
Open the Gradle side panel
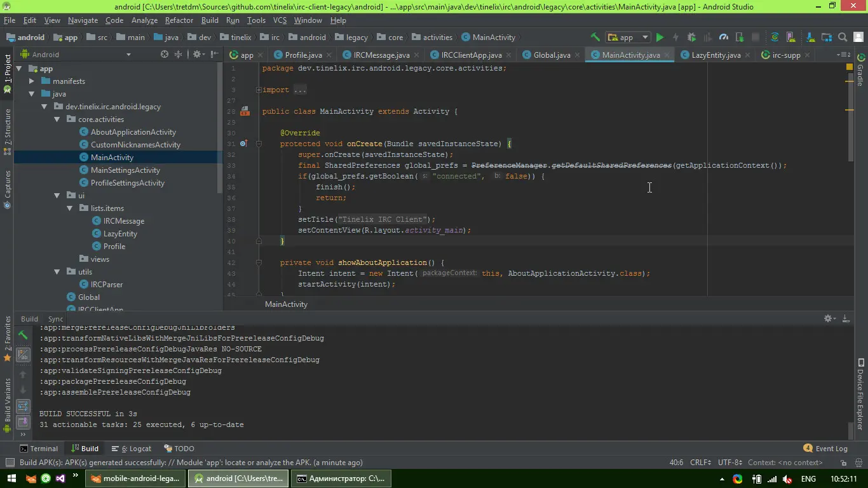(861, 71)
